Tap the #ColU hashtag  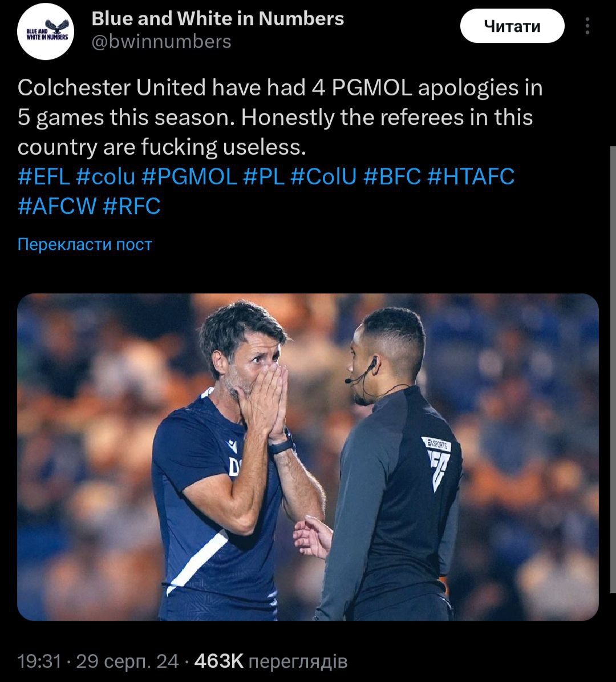click(323, 176)
